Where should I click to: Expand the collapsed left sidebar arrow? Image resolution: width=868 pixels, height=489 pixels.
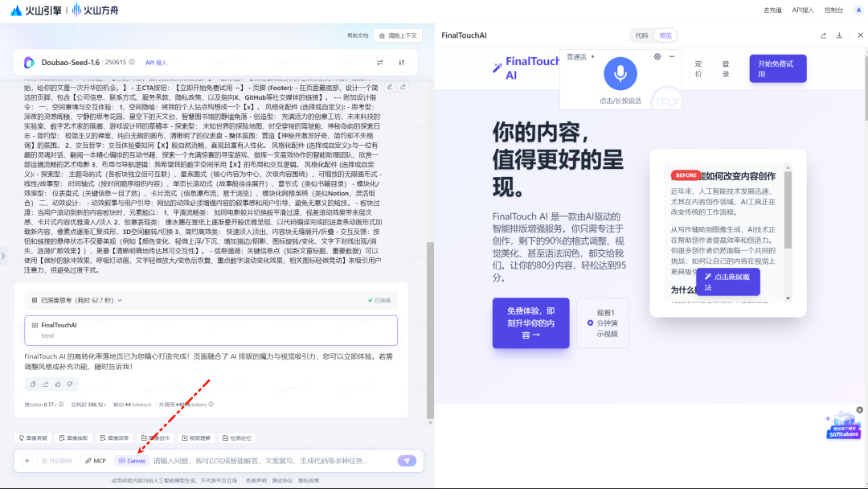pos(3,256)
